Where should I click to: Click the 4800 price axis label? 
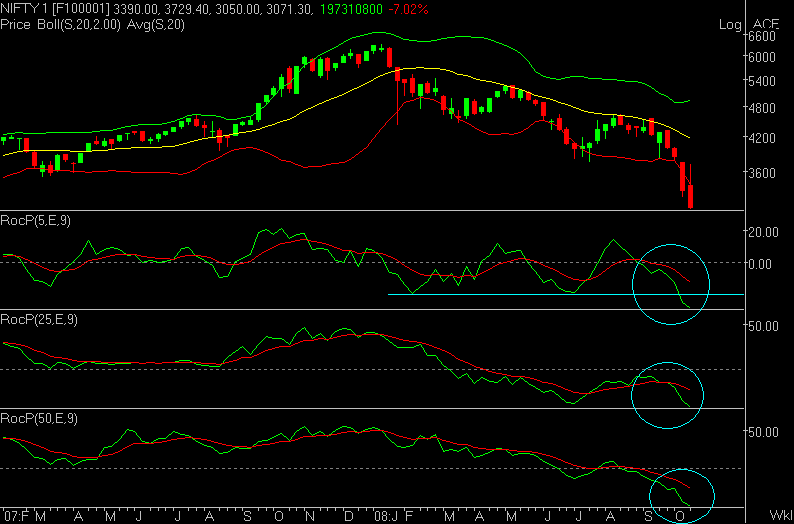tap(762, 108)
